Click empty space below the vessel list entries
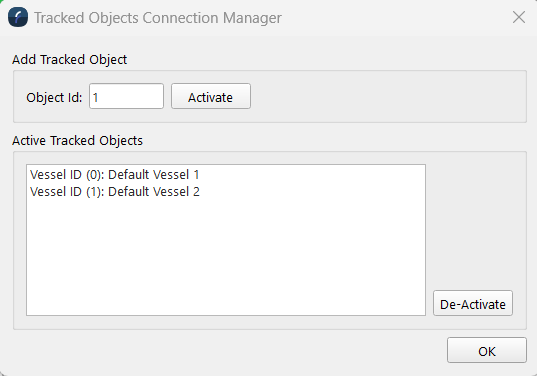537x376 pixels. [x=226, y=257]
